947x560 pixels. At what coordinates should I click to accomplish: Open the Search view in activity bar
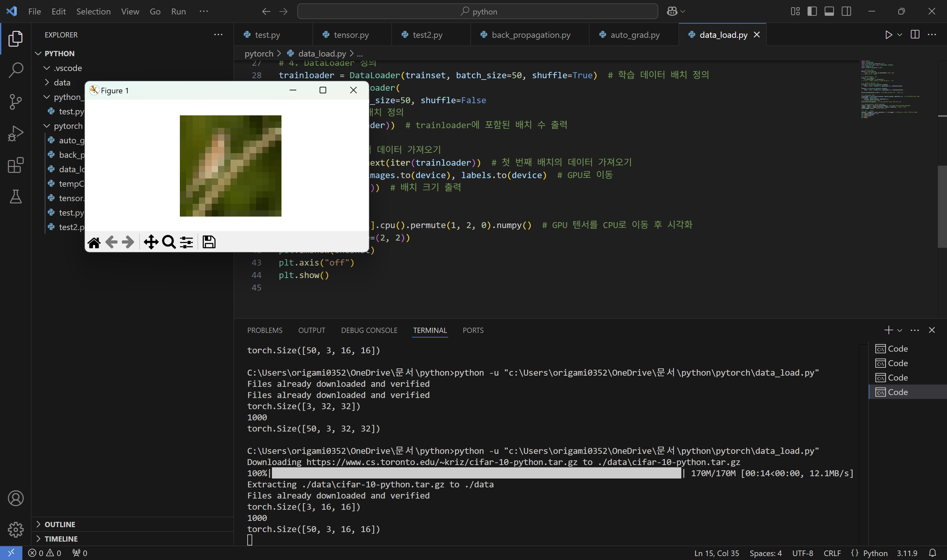click(15, 70)
